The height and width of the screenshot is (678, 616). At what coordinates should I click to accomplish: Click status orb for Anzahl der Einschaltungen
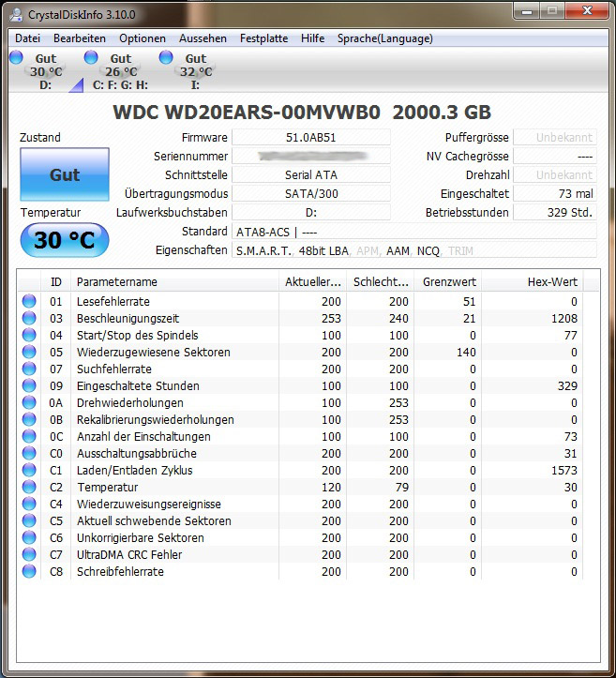click(x=29, y=436)
